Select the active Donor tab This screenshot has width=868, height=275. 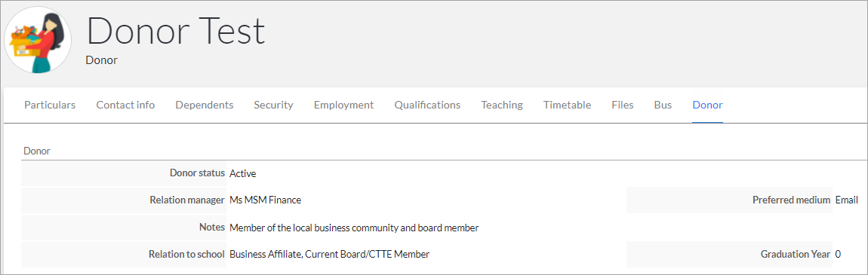click(x=707, y=105)
